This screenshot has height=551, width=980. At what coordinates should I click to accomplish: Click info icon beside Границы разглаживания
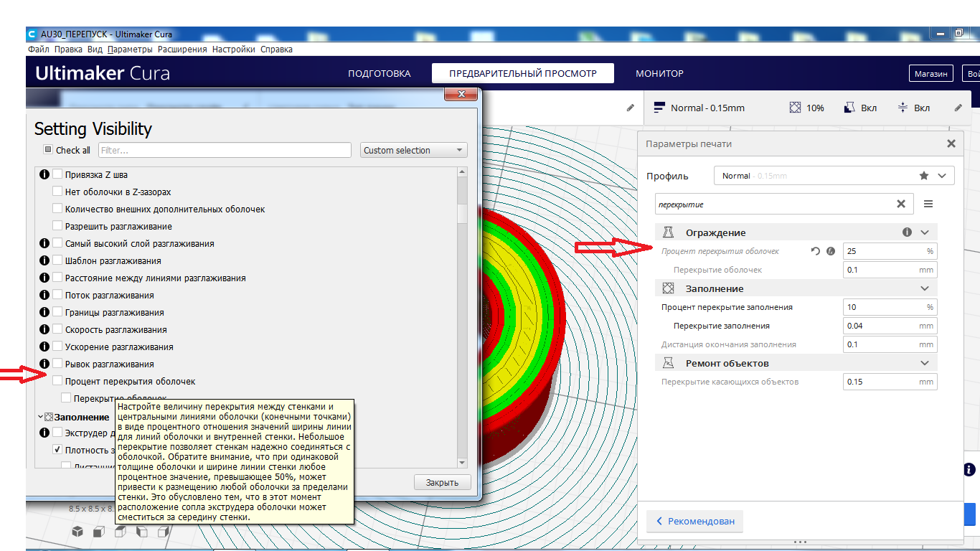pyautogui.click(x=44, y=312)
